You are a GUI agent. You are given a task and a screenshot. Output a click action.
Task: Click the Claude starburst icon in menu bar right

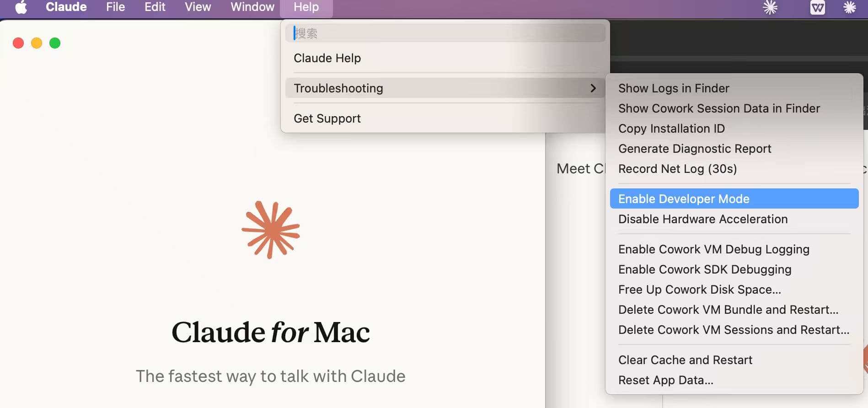[x=849, y=7]
